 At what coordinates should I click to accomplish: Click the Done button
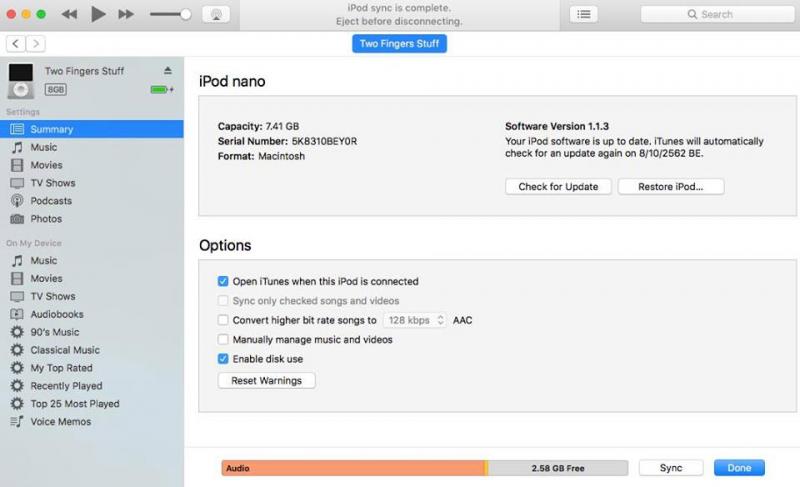(x=739, y=468)
